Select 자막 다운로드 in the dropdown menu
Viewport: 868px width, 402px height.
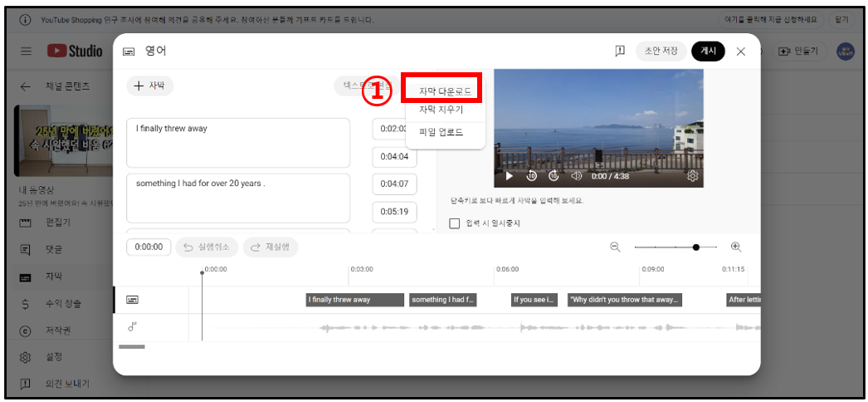pos(445,92)
